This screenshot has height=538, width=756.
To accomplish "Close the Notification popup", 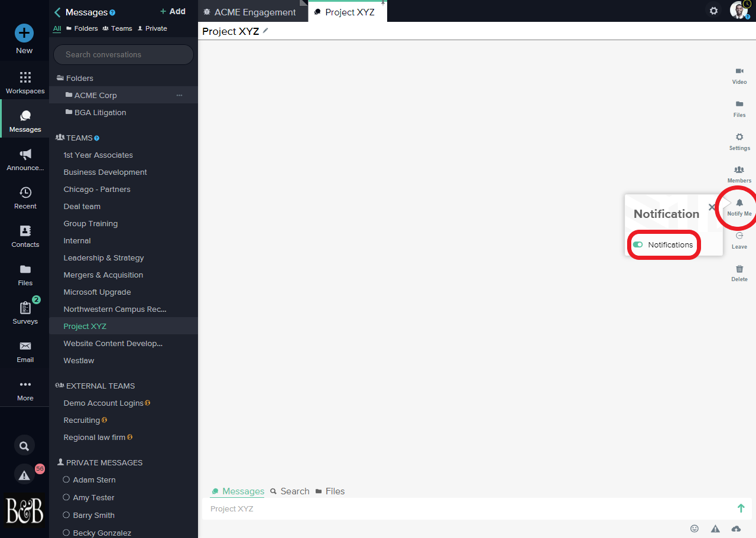I will point(712,207).
